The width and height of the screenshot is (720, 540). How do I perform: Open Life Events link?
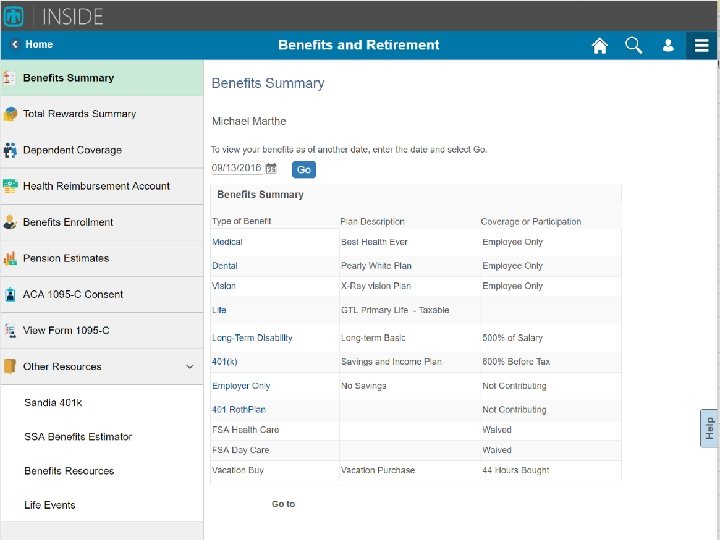[x=50, y=505]
